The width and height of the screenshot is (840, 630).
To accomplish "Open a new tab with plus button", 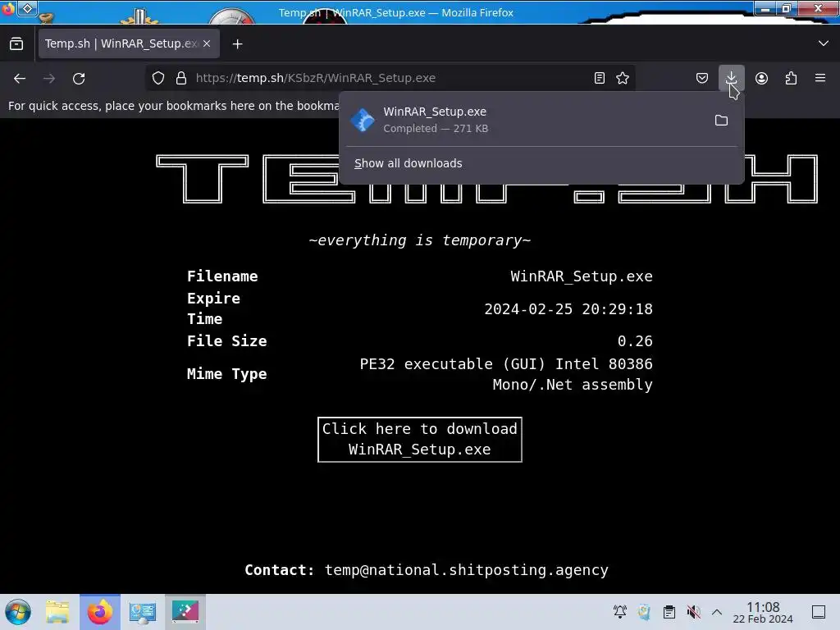I will pos(237,44).
